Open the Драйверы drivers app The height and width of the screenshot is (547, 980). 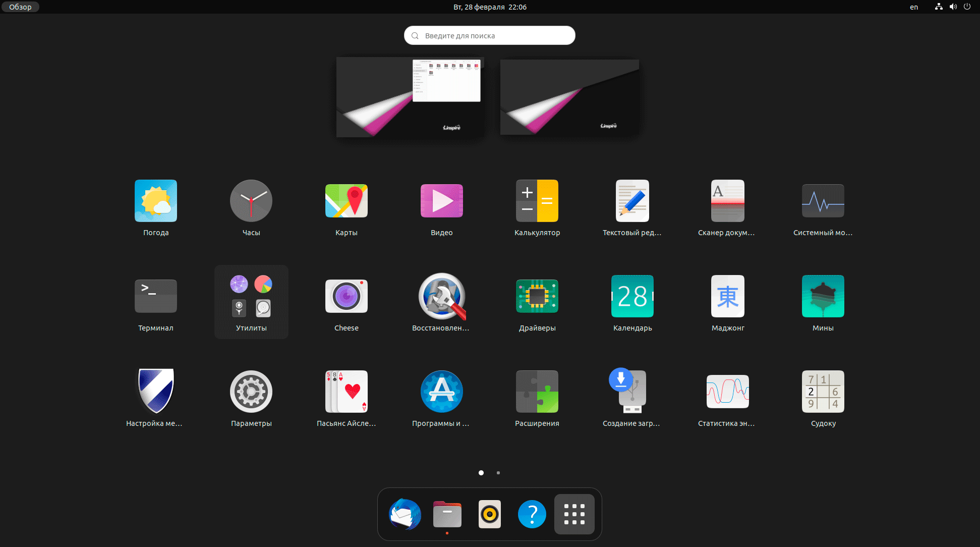click(x=537, y=297)
